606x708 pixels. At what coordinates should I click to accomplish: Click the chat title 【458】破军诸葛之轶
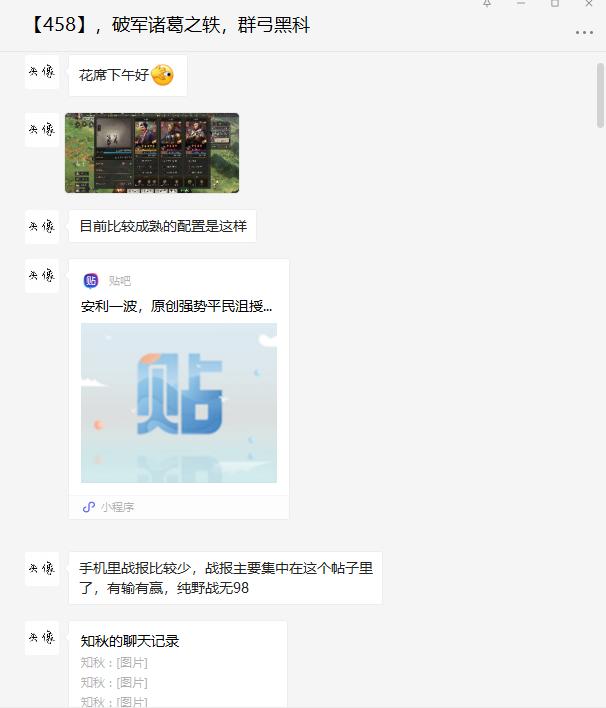(169, 24)
